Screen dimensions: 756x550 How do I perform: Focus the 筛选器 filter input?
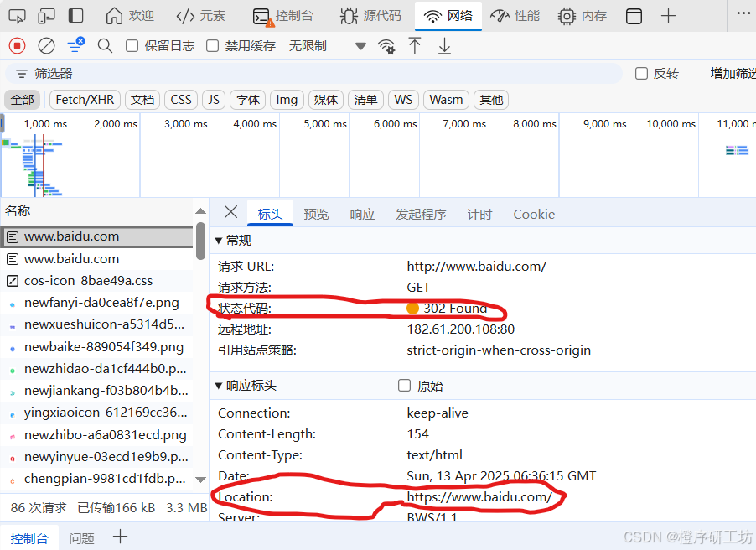(x=313, y=73)
